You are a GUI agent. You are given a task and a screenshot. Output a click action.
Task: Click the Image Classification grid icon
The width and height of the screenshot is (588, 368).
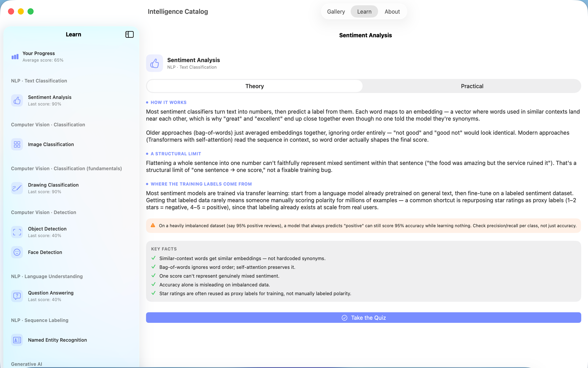coord(17,144)
